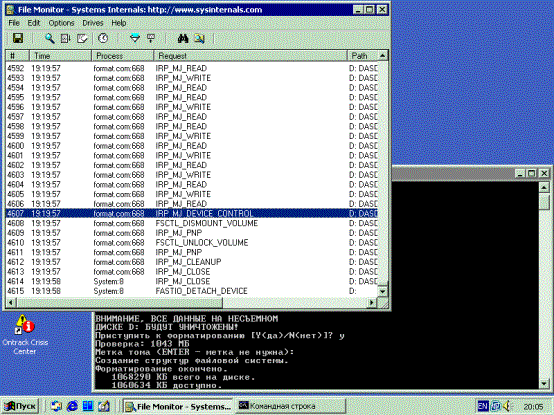
Task: Click the History depth toolbar icon
Action: (x=151, y=38)
